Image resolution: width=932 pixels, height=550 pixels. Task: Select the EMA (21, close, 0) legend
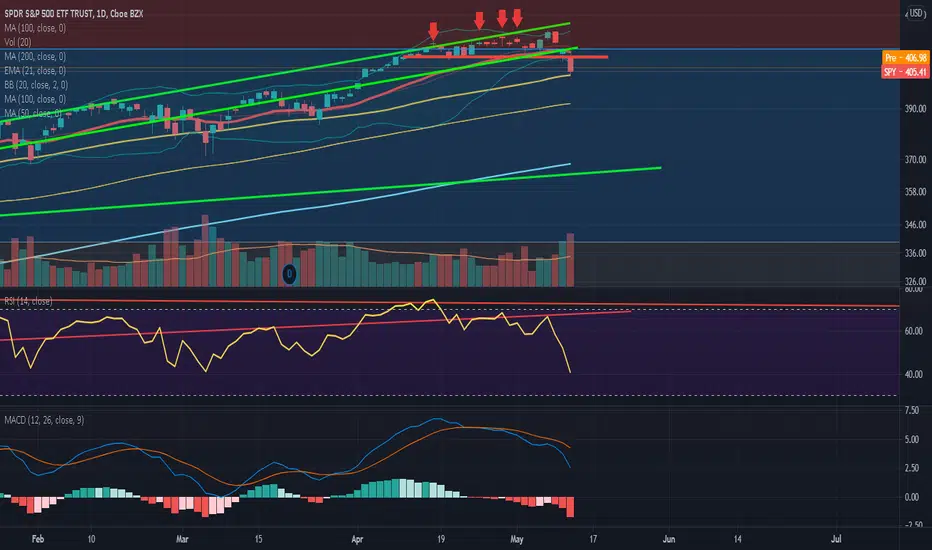point(35,71)
